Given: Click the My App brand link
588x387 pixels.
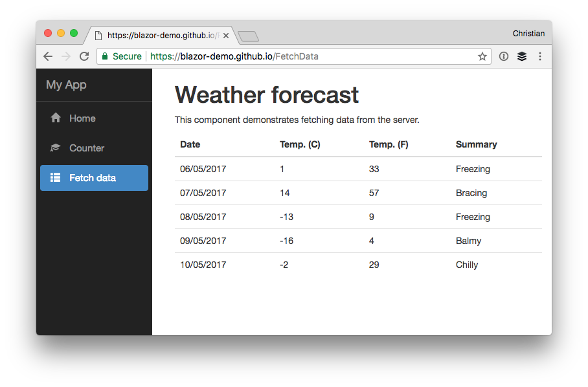Looking at the screenshot, I should tap(66, 85).
